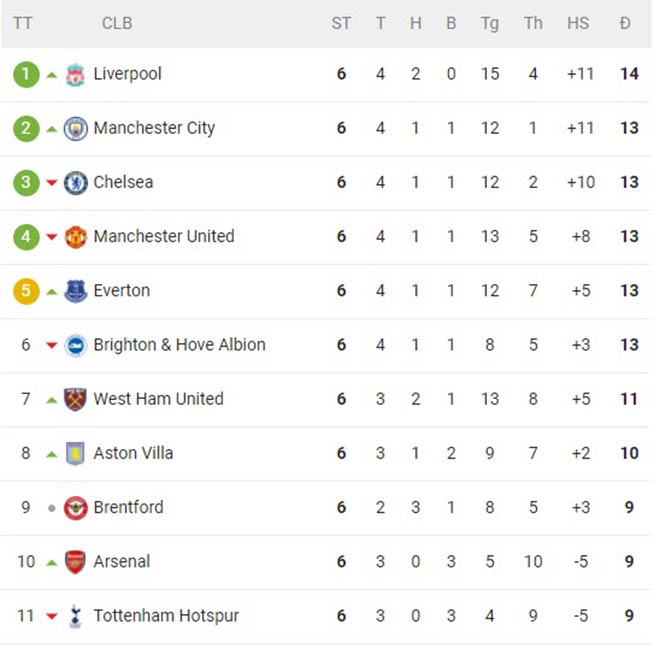The width and height of the screenshot is (660, 648).
Task: Click the Tottenham Hotspur team name
Action: click(166, 616)
